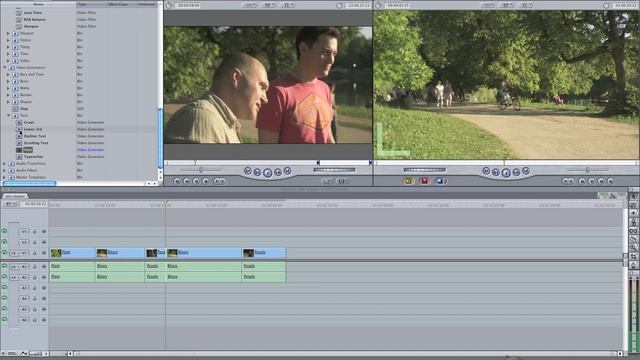Expand the Stylize filters folder
640x360 pixels.
click(8, 40)
